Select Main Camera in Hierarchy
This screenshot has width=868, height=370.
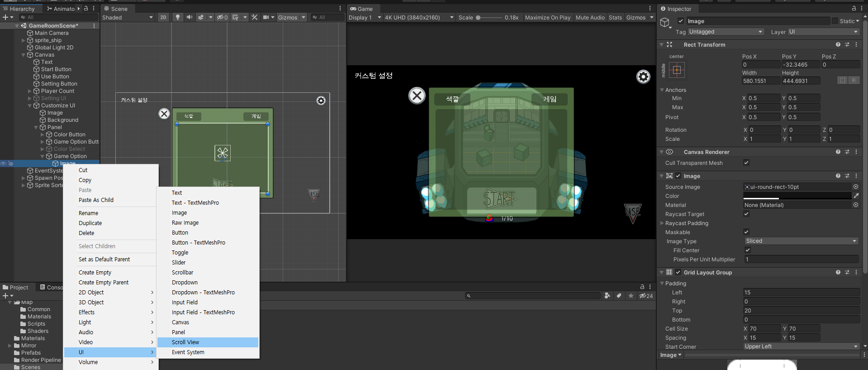(52, 33)
